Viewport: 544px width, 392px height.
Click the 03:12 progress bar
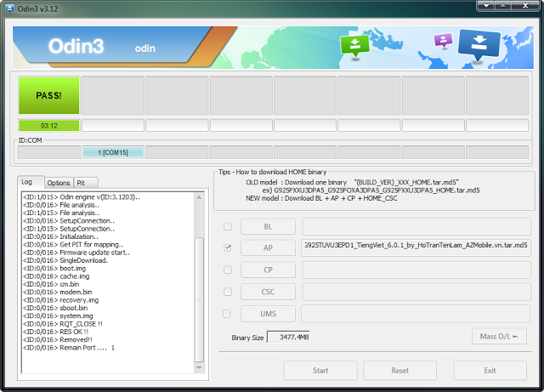(48, 125)
